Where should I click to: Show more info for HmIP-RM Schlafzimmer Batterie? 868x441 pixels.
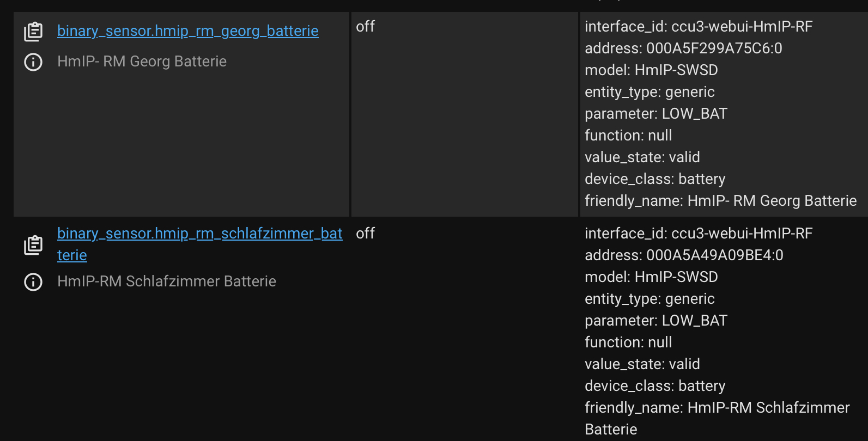[33, 282]
